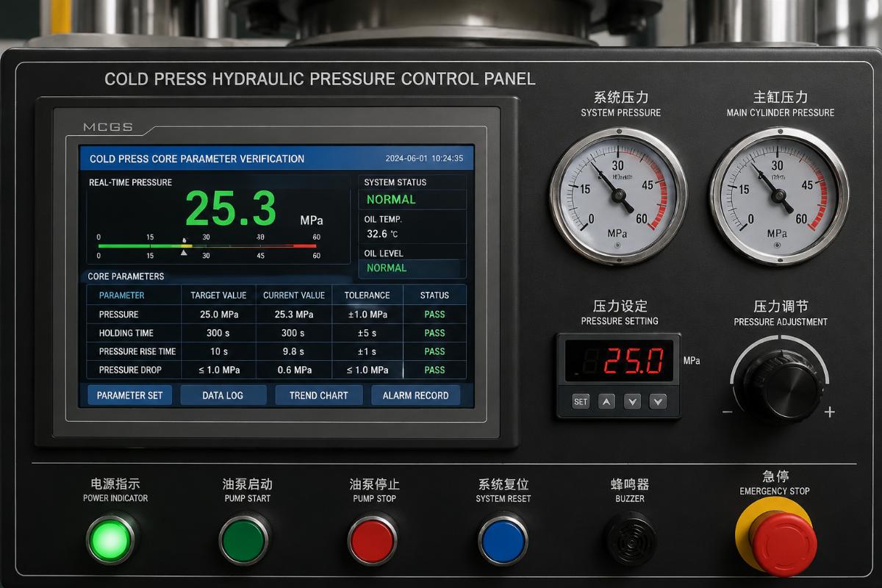Image resolution: width=882 pixels, height=588 pixels.
Task: Click PASS status in the PRESSURE RISE TIME row
Action: click(434, 351)
